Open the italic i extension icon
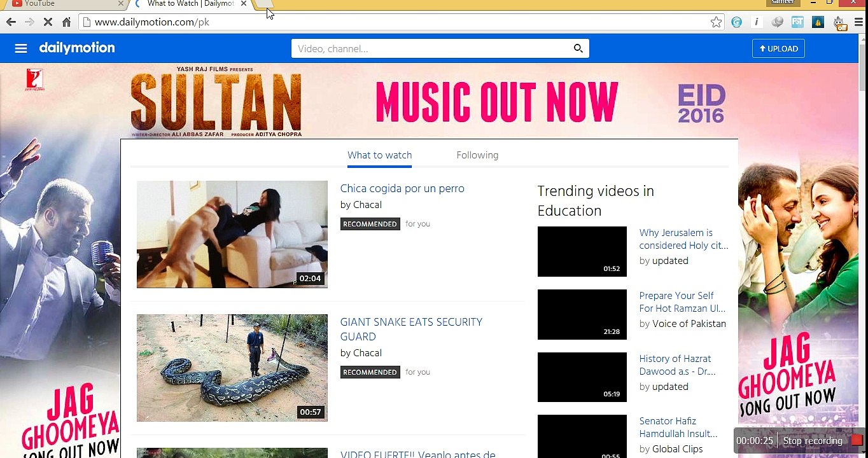This screenshot has width=868, height=458. pos(757,22)
